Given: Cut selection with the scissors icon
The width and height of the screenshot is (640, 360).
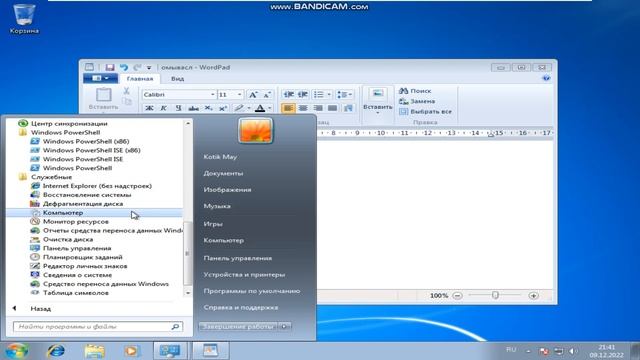Looking at the screenshot, I should click(x=127, y=91).
